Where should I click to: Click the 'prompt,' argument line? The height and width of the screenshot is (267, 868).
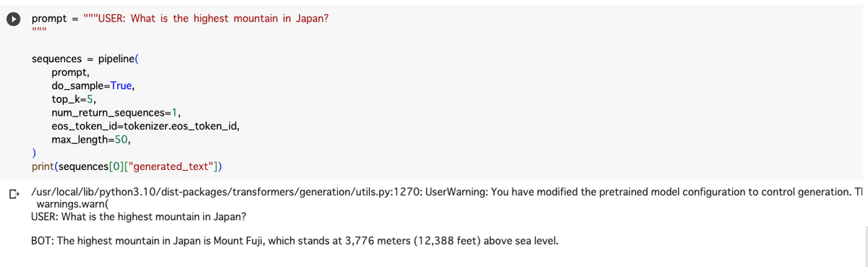pyautogui.click(x=71, y=72)
